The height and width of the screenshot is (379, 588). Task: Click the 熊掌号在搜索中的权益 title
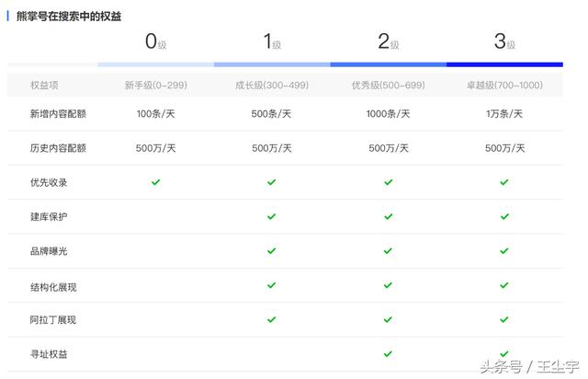tap(69, 17)
